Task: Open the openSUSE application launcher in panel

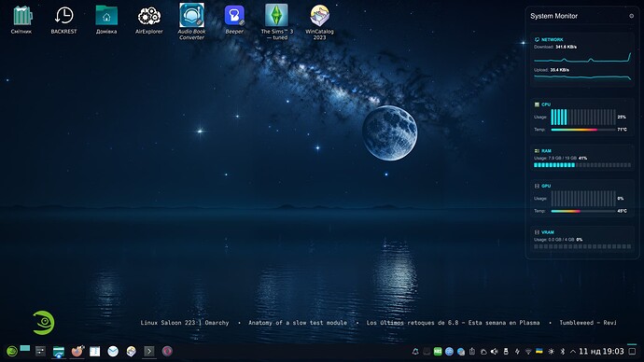Action: pyautogui.click(x=12, y=352)
